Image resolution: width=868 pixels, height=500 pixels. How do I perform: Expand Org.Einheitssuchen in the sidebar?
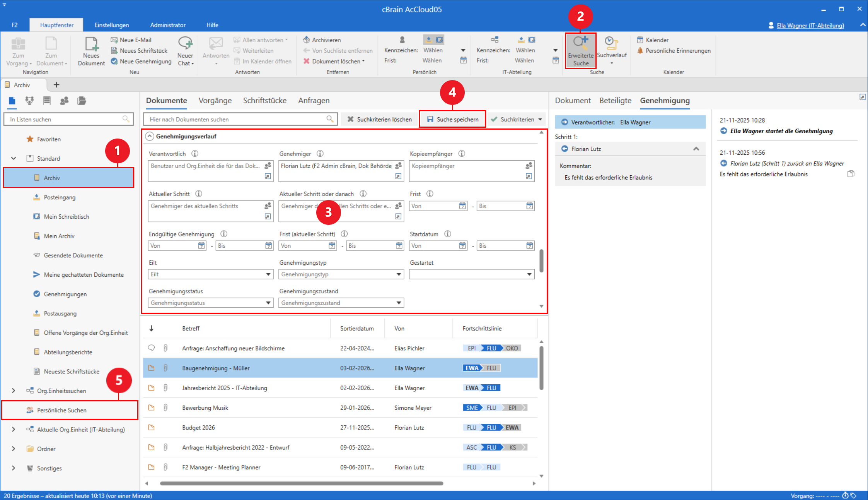[x=13, y=390]
